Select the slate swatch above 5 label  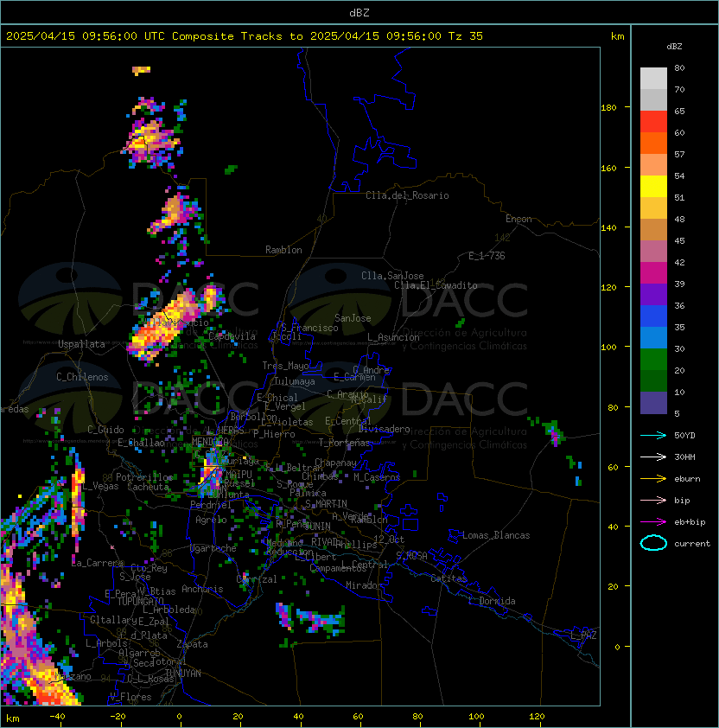tap(653, 403)
